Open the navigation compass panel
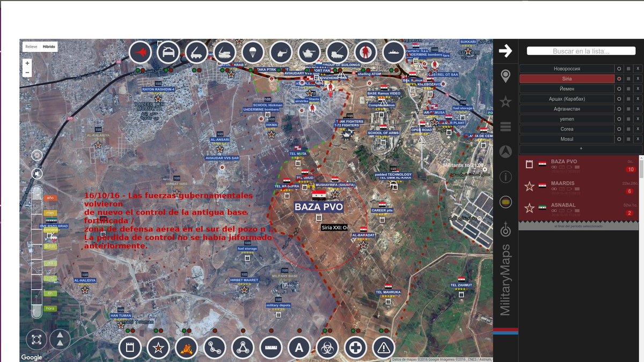Image resolution: width=644 pixels, height=362 pixels. point(505,152)
